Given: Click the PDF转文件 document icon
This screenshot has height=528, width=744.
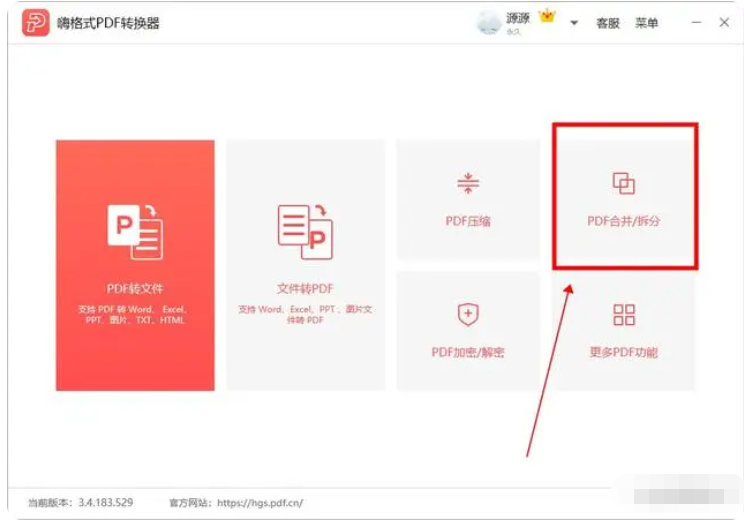Looking at the screenshot, I should tap(135, 231).
